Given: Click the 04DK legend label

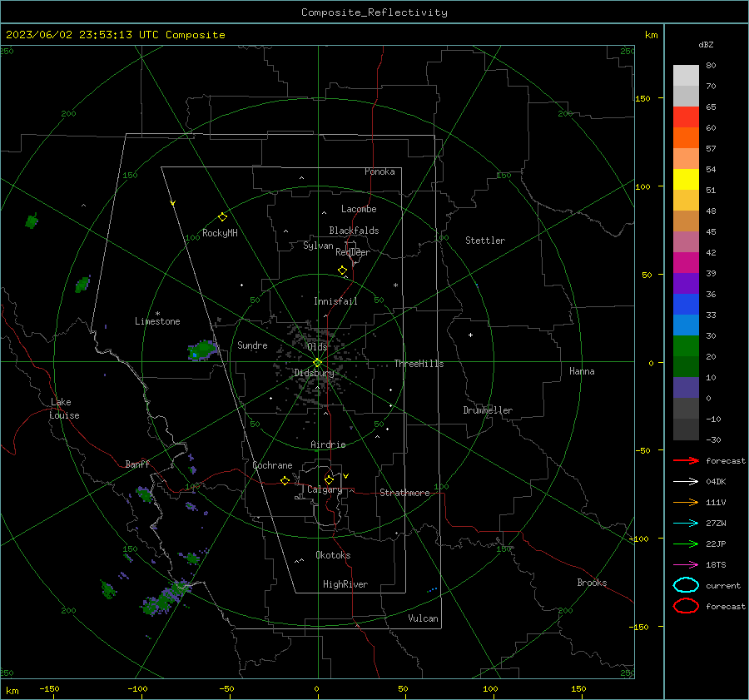Looking at the screenshot, I should 716,481.
